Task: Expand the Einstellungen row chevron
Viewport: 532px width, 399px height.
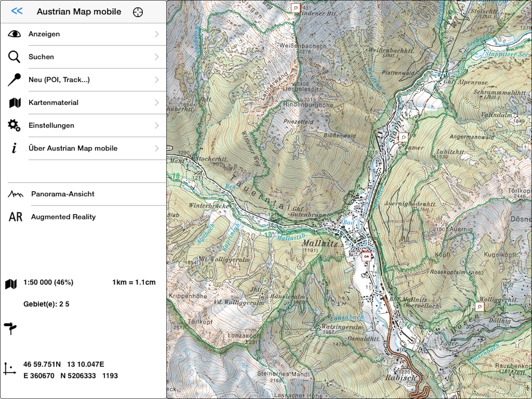Action: tap(157, 125)
